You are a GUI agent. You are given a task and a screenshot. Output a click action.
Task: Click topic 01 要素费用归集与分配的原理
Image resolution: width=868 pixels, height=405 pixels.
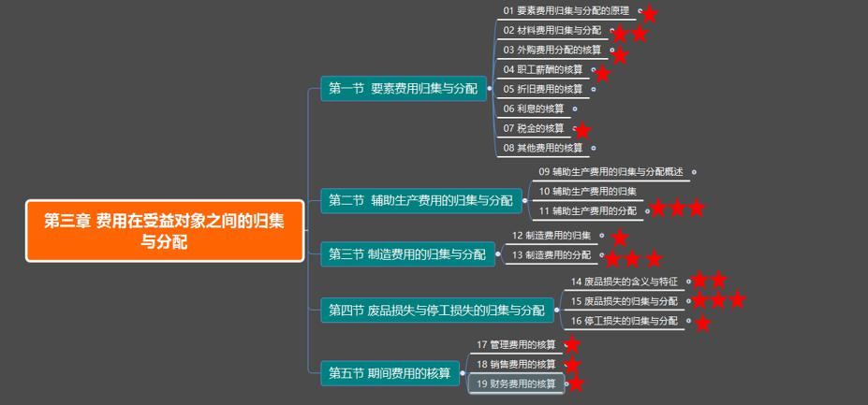pyautogui.click(x=566, y=10)
